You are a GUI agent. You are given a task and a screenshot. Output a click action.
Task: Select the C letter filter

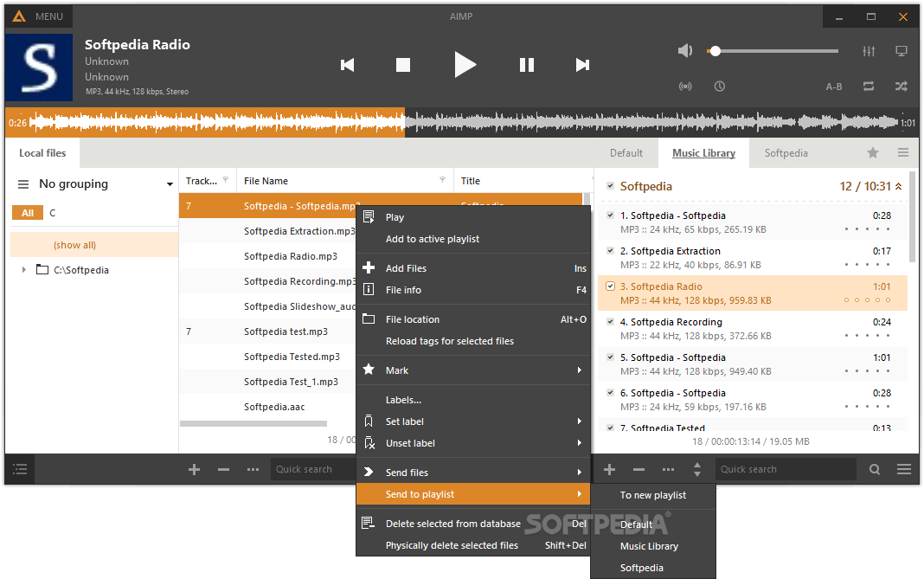[x=53, y=213]
